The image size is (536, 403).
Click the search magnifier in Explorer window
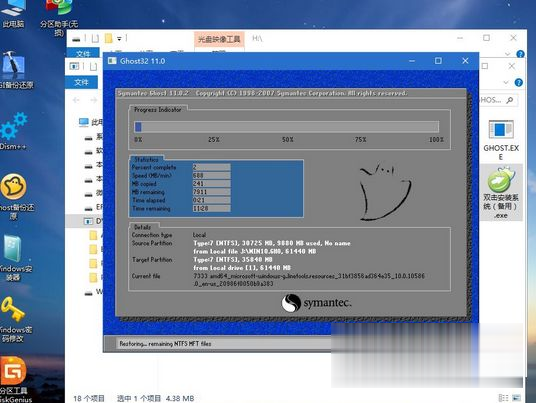point(510,100)
